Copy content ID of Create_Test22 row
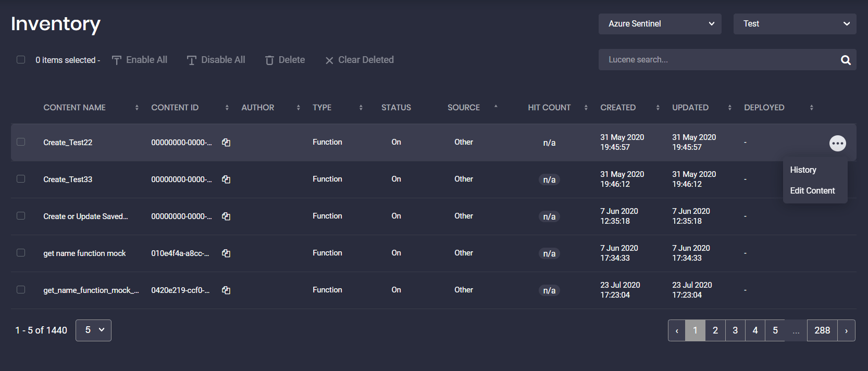 click(226, 143)
